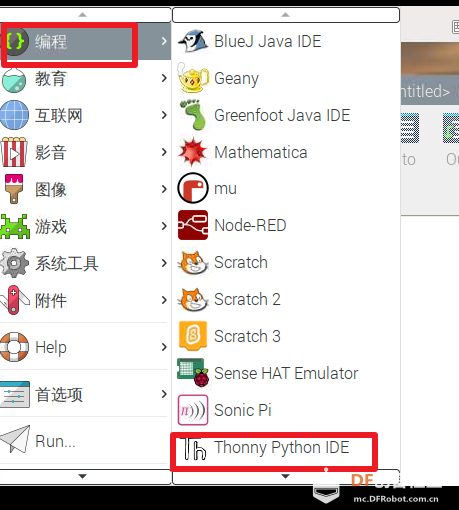459x510 pixels.
Task: Click the Sonic Pi label
Action: pos(243,410)
